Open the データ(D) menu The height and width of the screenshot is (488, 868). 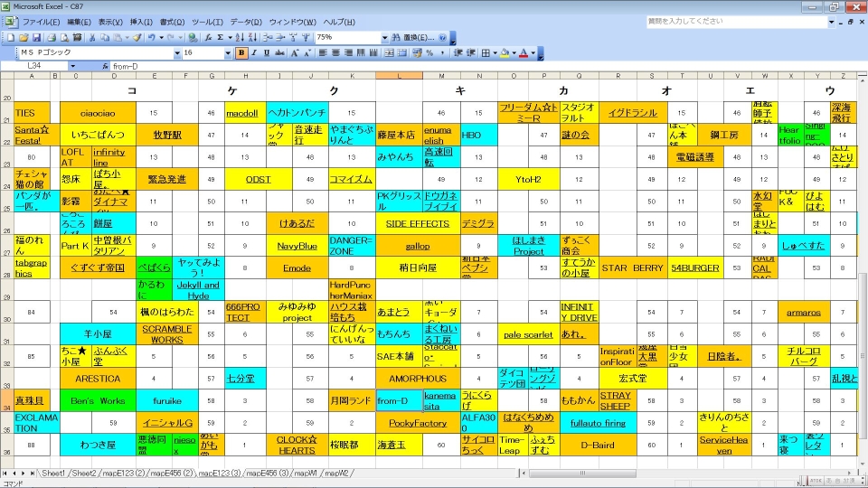coord(246,22)
